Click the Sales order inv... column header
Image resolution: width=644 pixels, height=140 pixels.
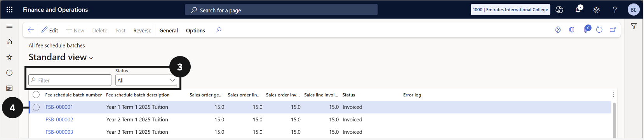(283, 95)
